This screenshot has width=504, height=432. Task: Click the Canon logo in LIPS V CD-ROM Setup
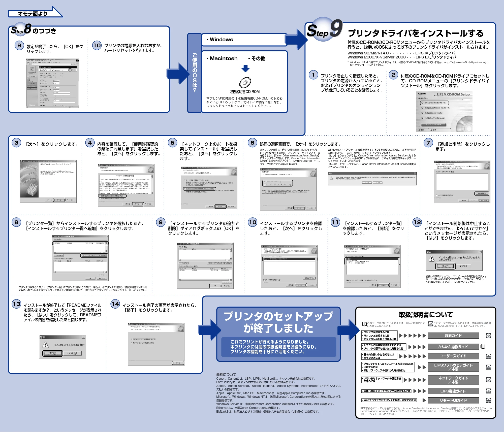(422, 94)
